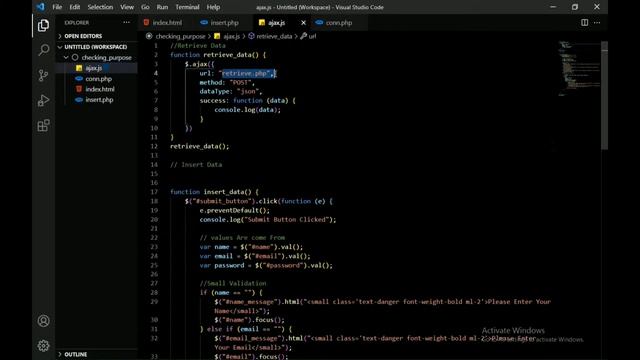Open editor More Actions ellipsis
640x360 pixels.
(x=597, y=22)
